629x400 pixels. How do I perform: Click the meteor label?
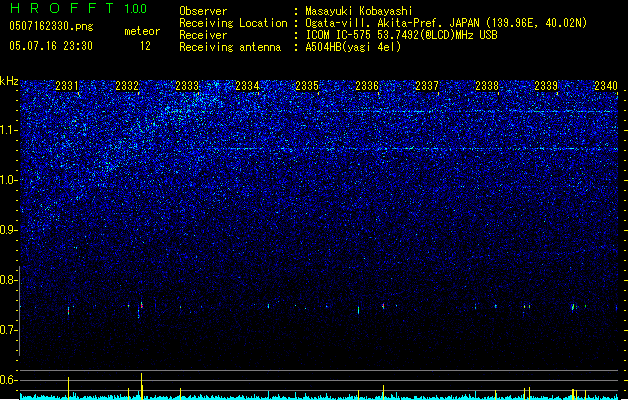(x=142, y=31)
